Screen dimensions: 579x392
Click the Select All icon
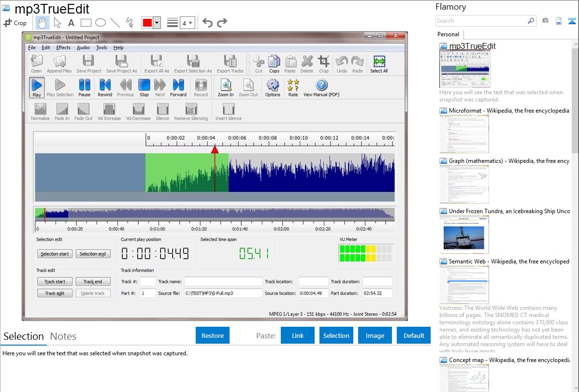click(x=379, y=64)
